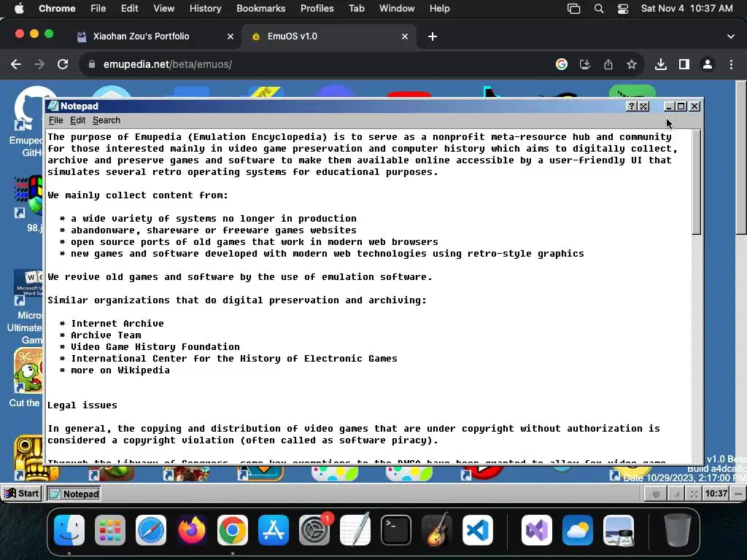Click the EmuOS tray fullscreen icon
The image size is (747, 560).
point(694,494)
